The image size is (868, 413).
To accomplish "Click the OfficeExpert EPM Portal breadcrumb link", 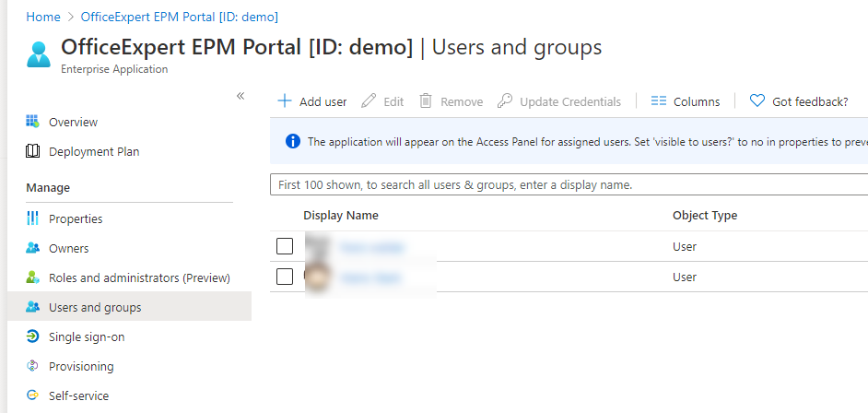I will pyautogui.click(x=180, y=17).
